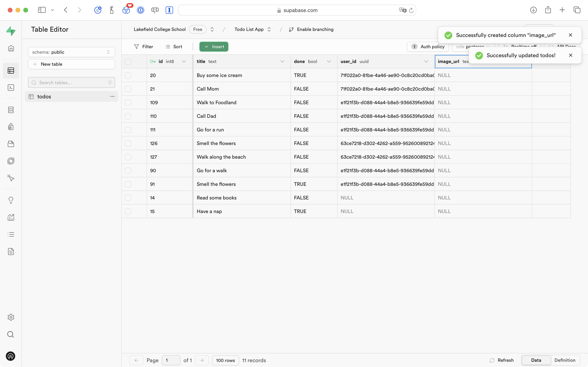
Task: Open the Database sidebar icon
Action: tap(11, 110)
